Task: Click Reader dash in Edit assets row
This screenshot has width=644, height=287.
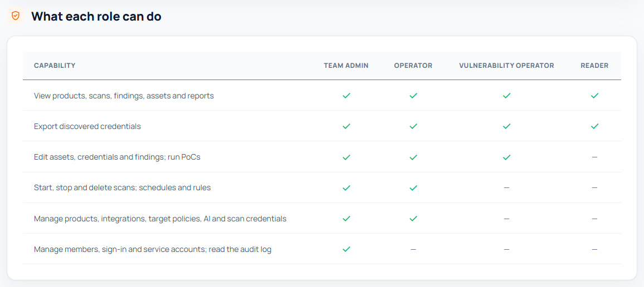Action: (x=595, y=157)
